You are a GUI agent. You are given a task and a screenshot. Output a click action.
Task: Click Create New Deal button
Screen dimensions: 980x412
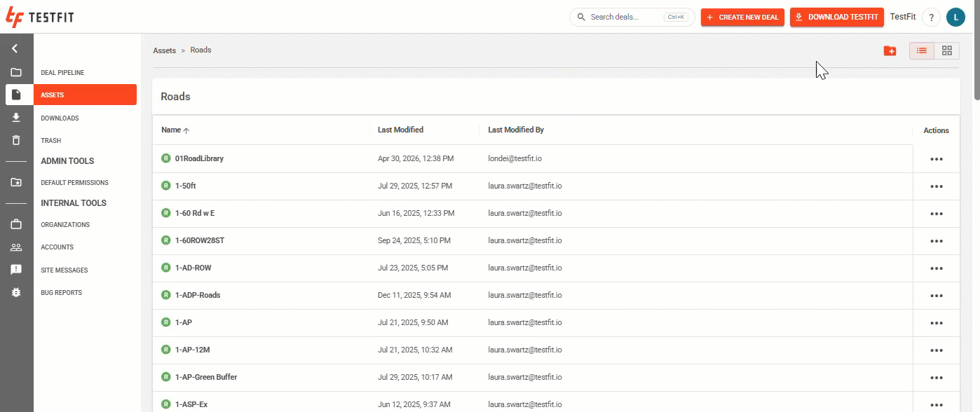pyautogui.click(x=742, y=18)
